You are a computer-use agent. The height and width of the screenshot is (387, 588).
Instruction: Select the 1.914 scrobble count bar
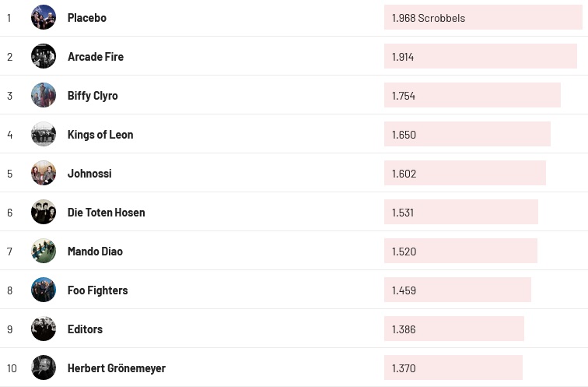click(x=480, y=56)
